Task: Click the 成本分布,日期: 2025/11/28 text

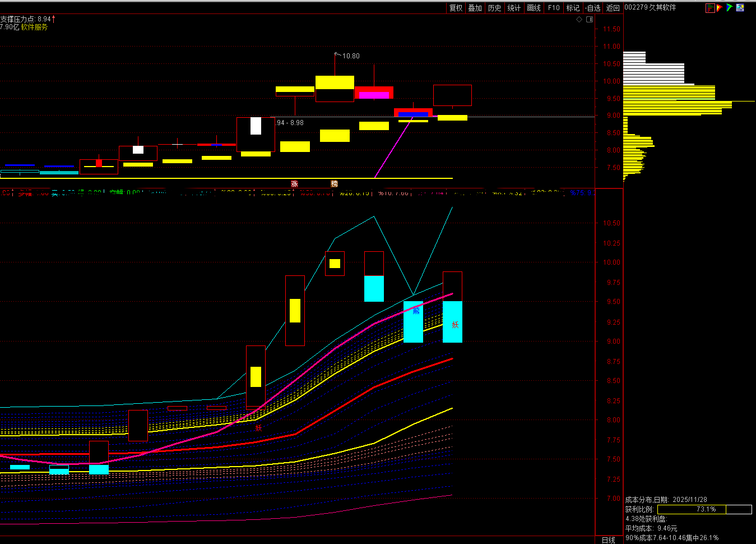Action: point(666,500)
